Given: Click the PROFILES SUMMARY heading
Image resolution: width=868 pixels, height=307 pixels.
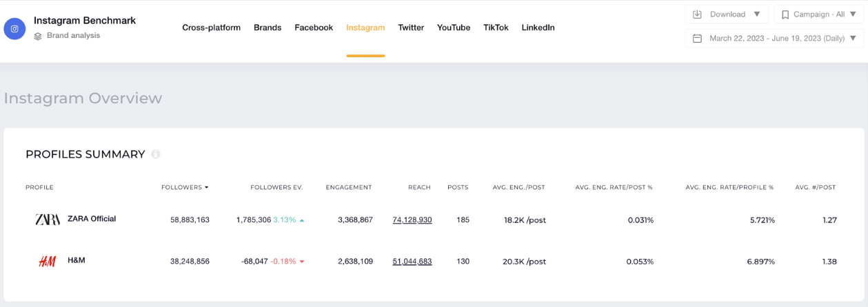Looking at the screenshot, I should (x=85, y=154).
